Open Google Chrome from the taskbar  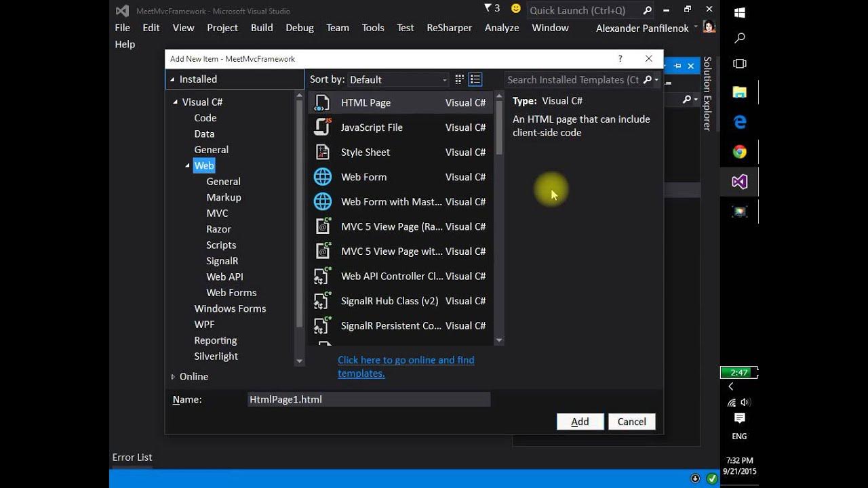coord(740,152)
